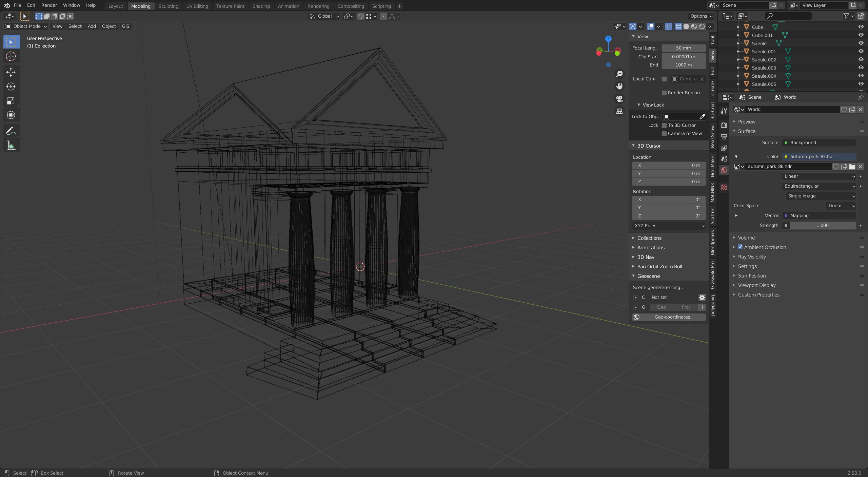Click the Focal Length field

pos(683,48)
